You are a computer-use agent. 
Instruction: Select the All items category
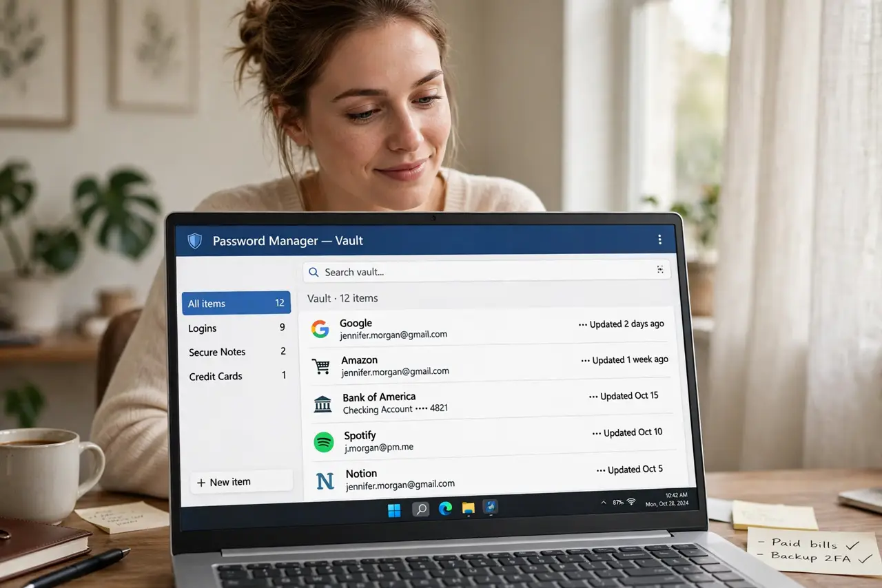click(236, 303)
